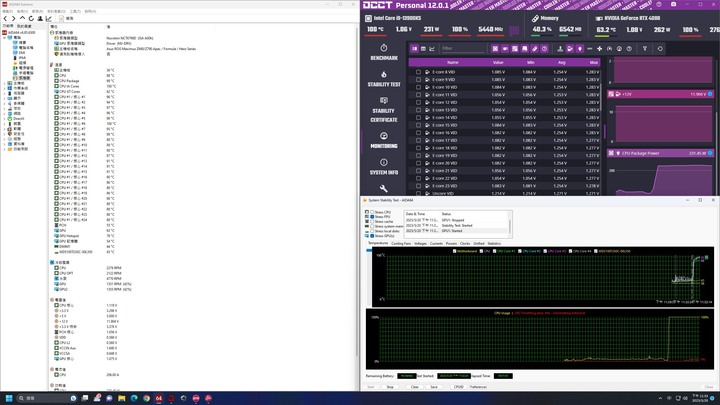
Task: Click AIDA64 refresh icon
Action: [31, 18]
